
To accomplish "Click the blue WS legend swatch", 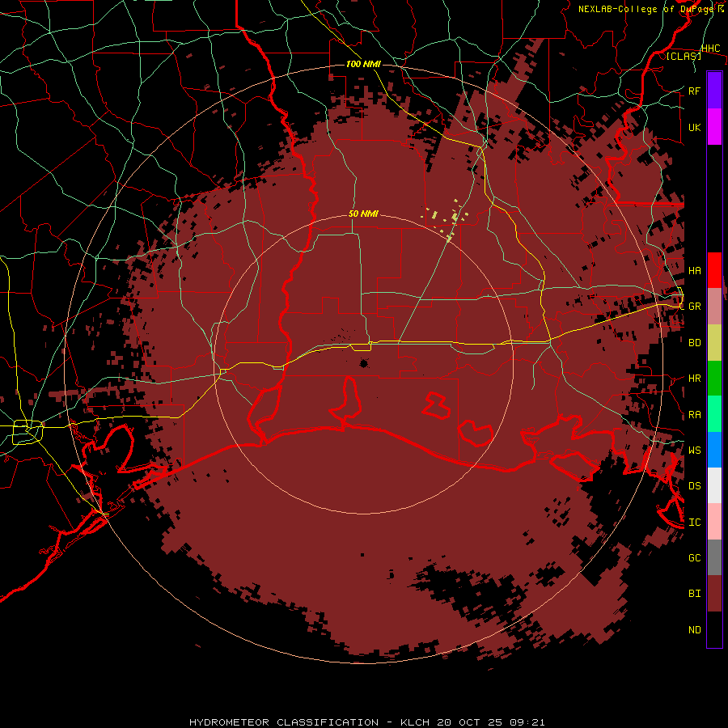I will [x=714, y=450].
